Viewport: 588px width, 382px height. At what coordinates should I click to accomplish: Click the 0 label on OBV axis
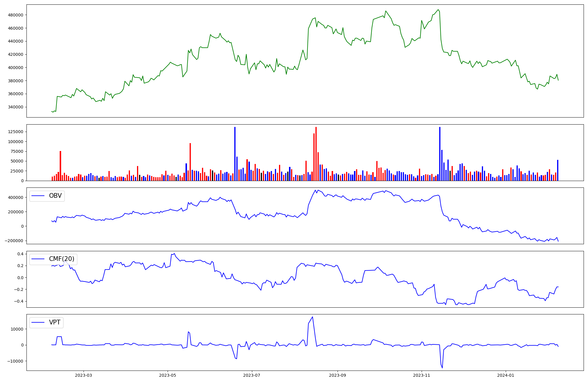(22, 226)
